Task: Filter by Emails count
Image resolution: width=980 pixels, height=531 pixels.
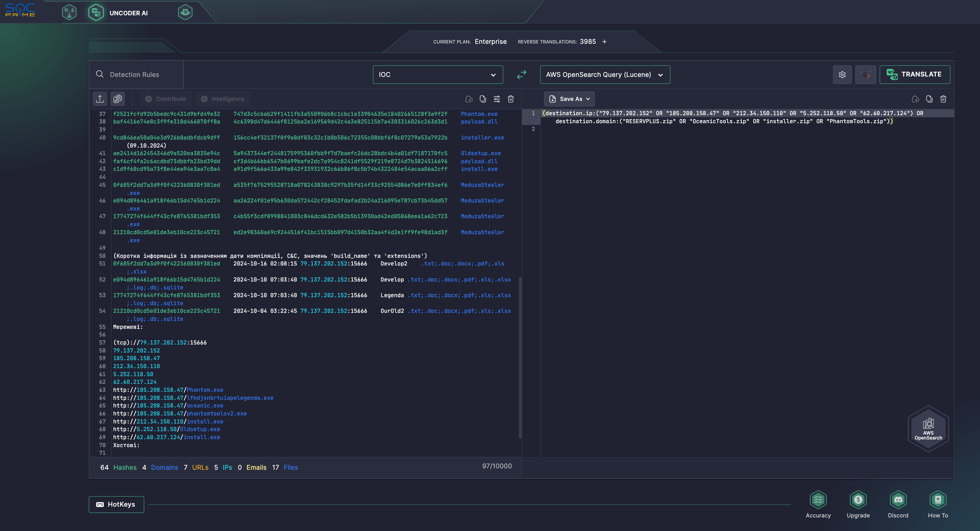Action: point(252,468)
